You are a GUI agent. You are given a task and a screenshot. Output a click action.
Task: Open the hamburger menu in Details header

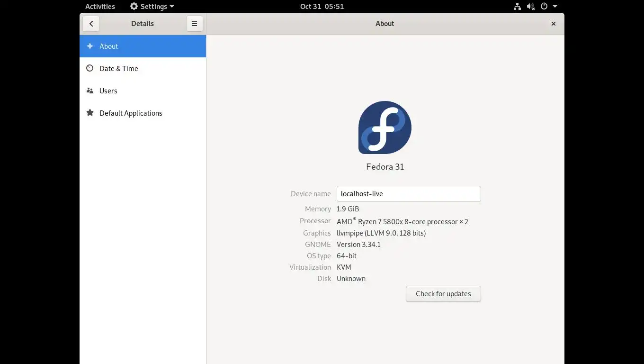pyautogui.click(x=195, y=24)
